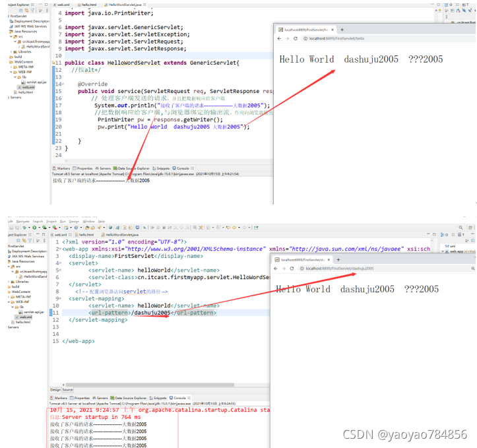Toggle folding of web-app tag at line 2
The height and width of the screenshot is (448, 477).
[x=60, y=249]
